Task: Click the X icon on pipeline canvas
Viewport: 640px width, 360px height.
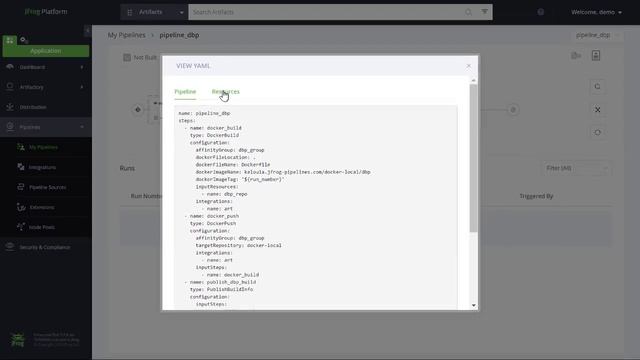Action: pyautogui.click(x=598, y=110)
